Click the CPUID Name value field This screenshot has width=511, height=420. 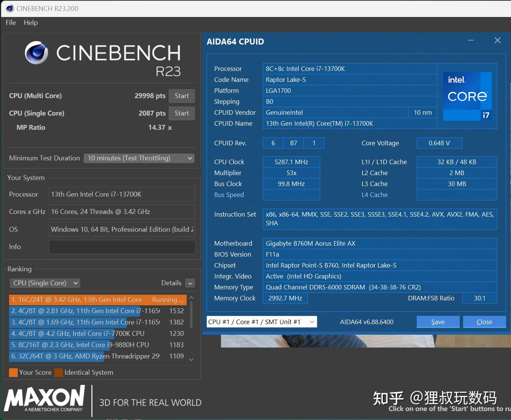[350, 123]
